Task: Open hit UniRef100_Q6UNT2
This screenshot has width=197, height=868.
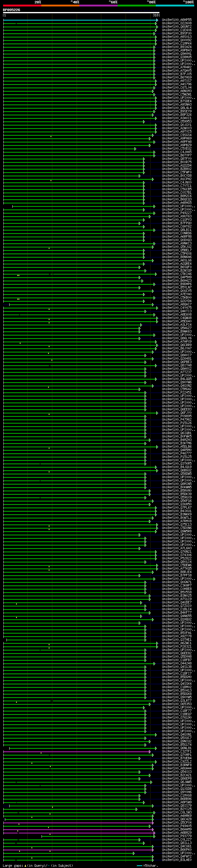Action: pos(177,26)
